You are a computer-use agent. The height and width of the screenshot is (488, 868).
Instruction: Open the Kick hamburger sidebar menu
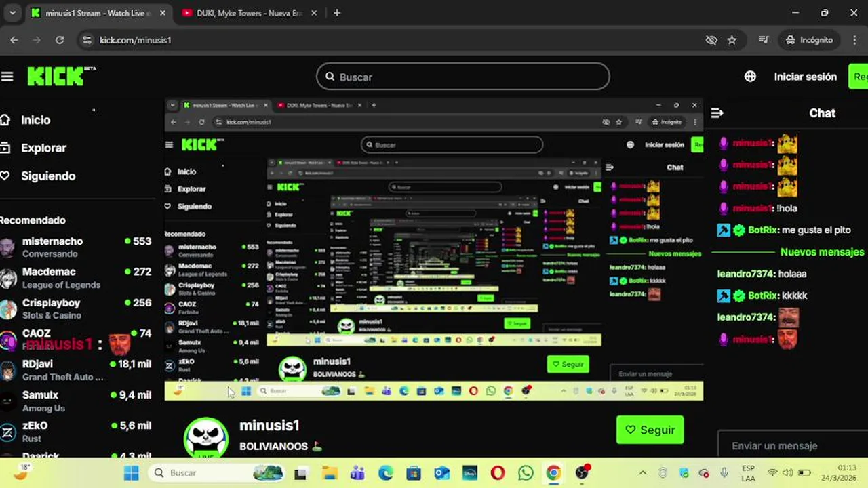point(7,77)
